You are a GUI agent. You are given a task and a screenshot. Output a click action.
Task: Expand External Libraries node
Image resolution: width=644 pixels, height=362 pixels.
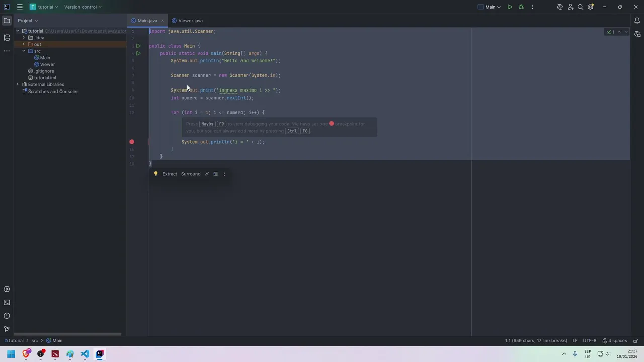coord(18,84)
